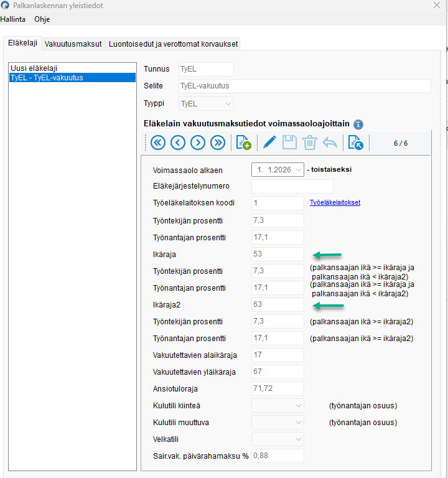Open the Ohje menu
448x478 pixels.
(x=42, y=19)
